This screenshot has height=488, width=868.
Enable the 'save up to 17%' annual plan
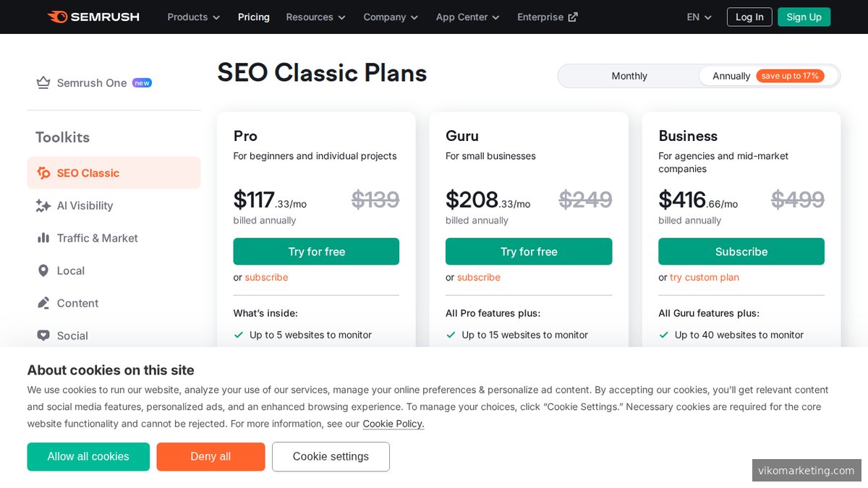tap(789, 75)
